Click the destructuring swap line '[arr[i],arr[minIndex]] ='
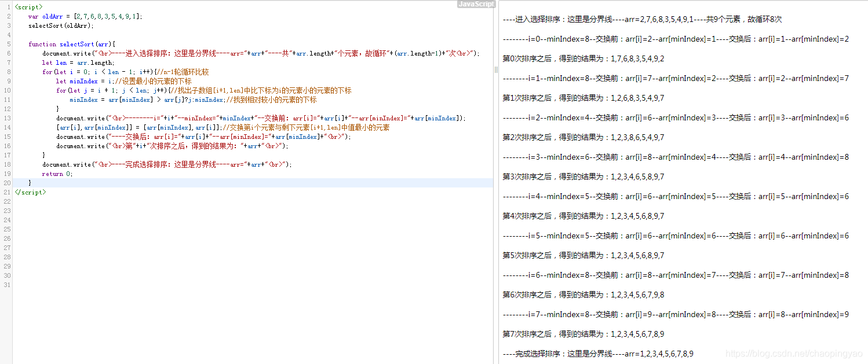The image size is (868, 364). pos(223,127)
